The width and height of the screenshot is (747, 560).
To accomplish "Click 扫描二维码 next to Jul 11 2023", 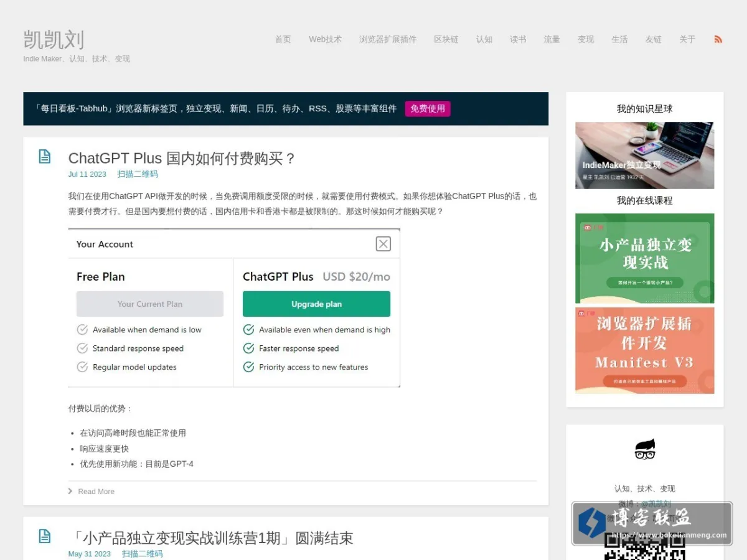I will [138, 174].
